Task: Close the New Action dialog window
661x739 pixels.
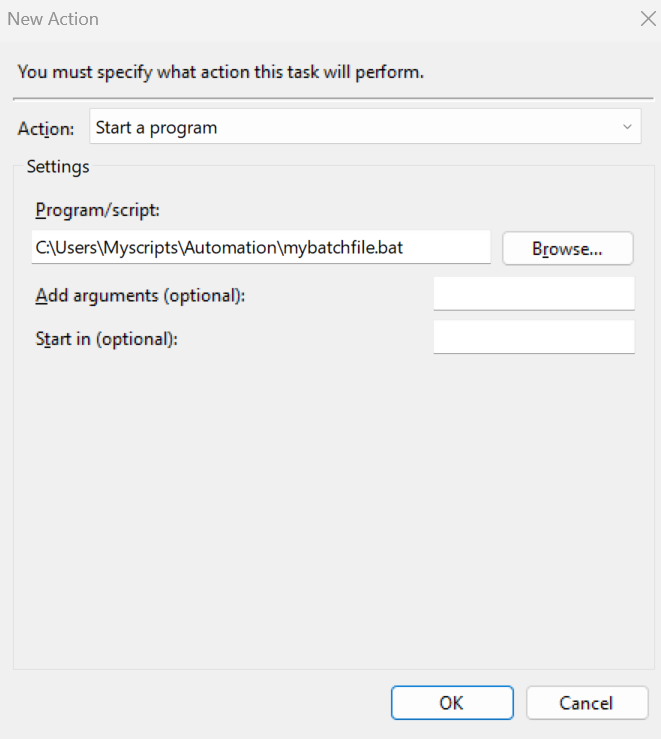Action: (x=646, y=18)
